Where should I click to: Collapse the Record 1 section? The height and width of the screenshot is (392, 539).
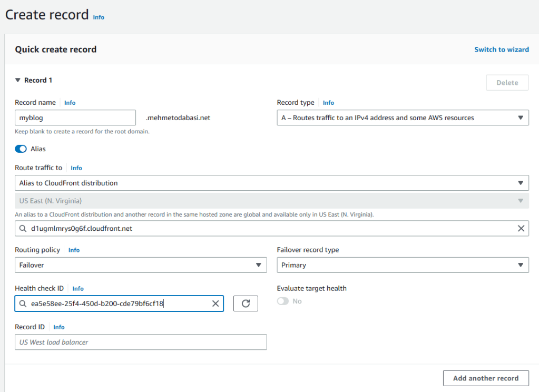pos(18,81)
